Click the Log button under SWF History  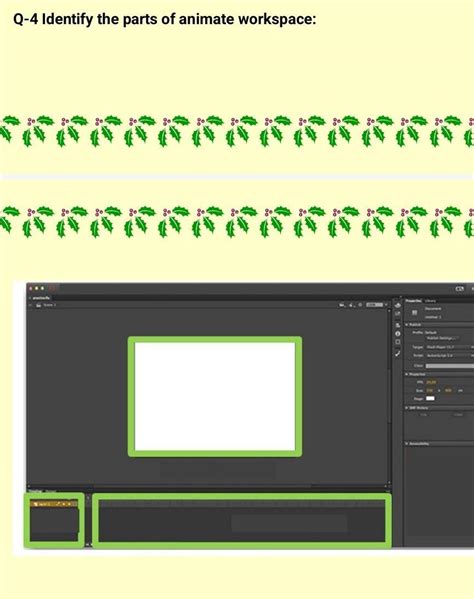(x=423, y=415)
